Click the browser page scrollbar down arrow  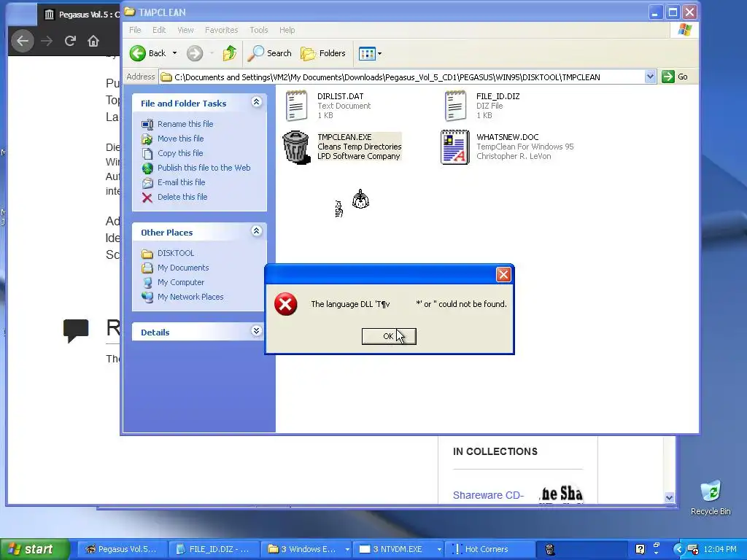tap(670, 498)
